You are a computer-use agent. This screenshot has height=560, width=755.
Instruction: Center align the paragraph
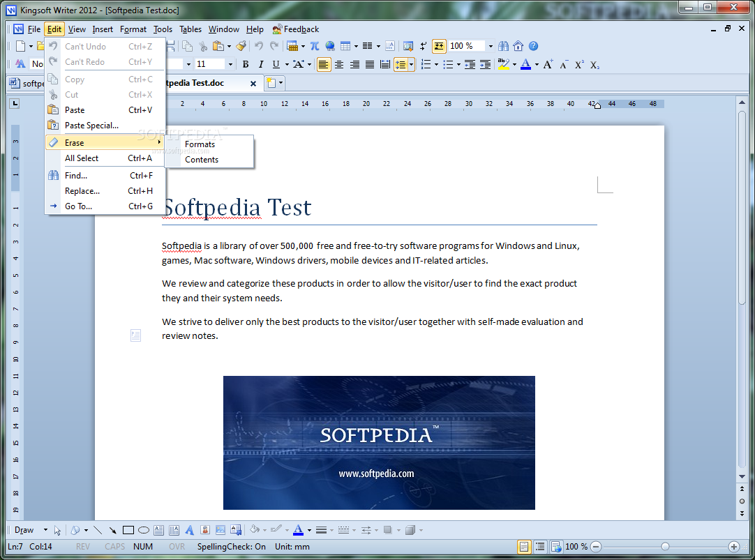point(339,64)
